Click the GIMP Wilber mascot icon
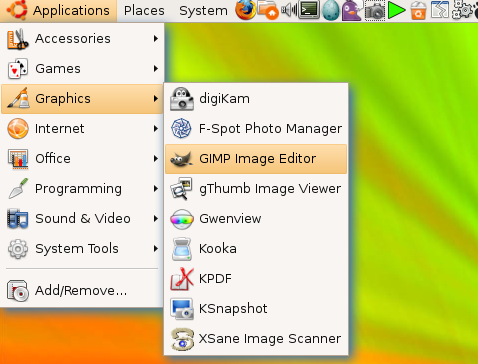This screenshot has height=364, width=478. click(x=181, y=159)
